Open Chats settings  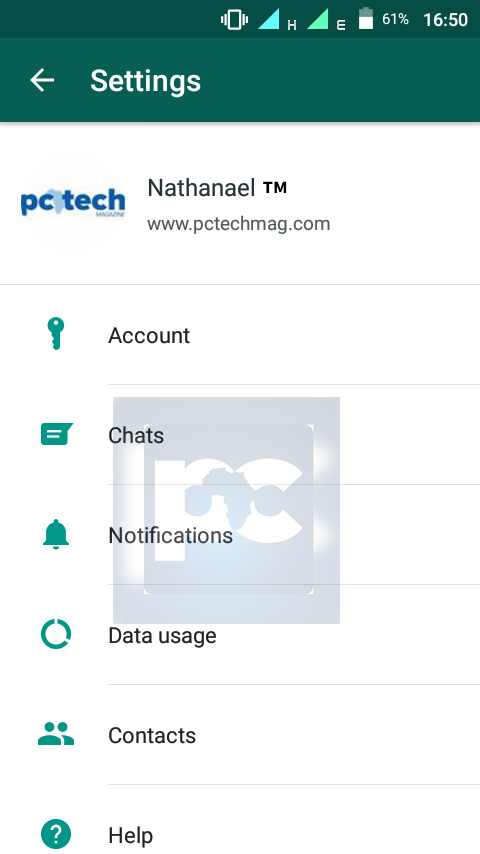click(240, 435)
